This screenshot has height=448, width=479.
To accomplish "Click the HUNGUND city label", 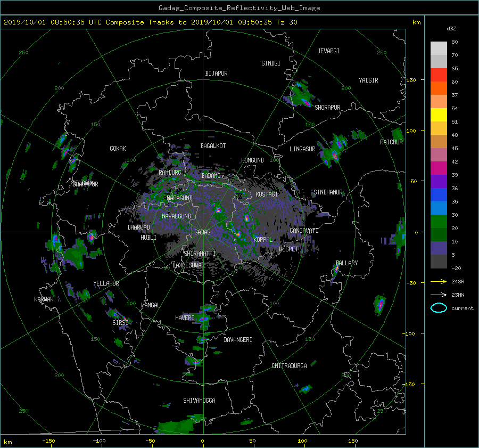I will coord(252,160).
